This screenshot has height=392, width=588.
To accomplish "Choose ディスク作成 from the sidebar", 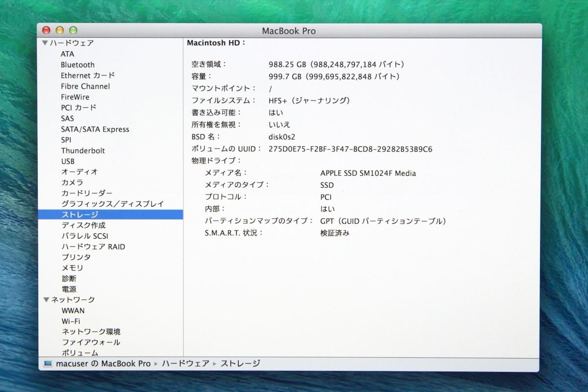I will point(83,225).
